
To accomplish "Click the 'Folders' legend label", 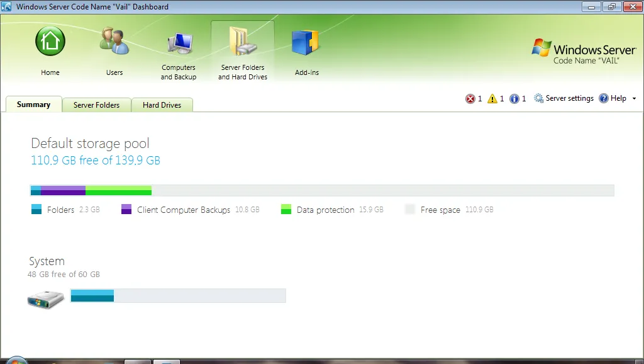I will [61, 210].
